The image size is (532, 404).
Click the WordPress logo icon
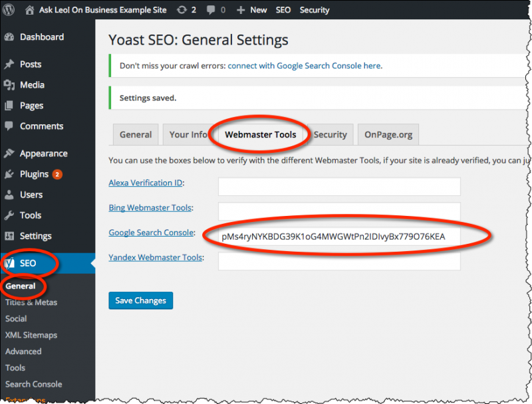click(9, 9)
